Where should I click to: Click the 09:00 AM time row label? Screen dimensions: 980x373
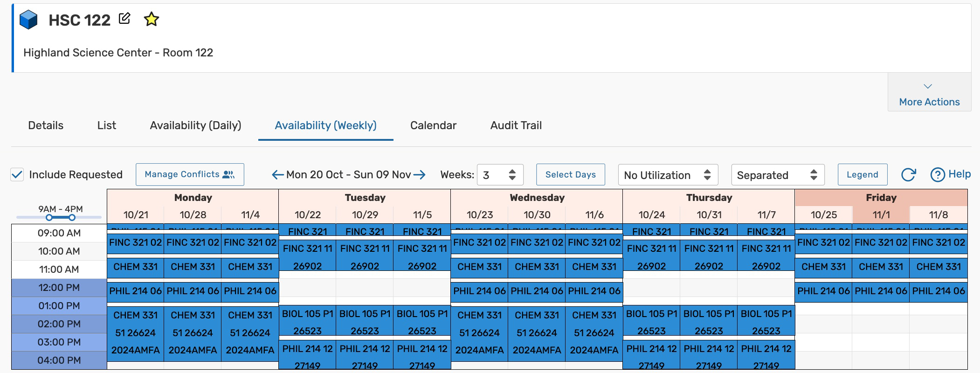(59, 233)
